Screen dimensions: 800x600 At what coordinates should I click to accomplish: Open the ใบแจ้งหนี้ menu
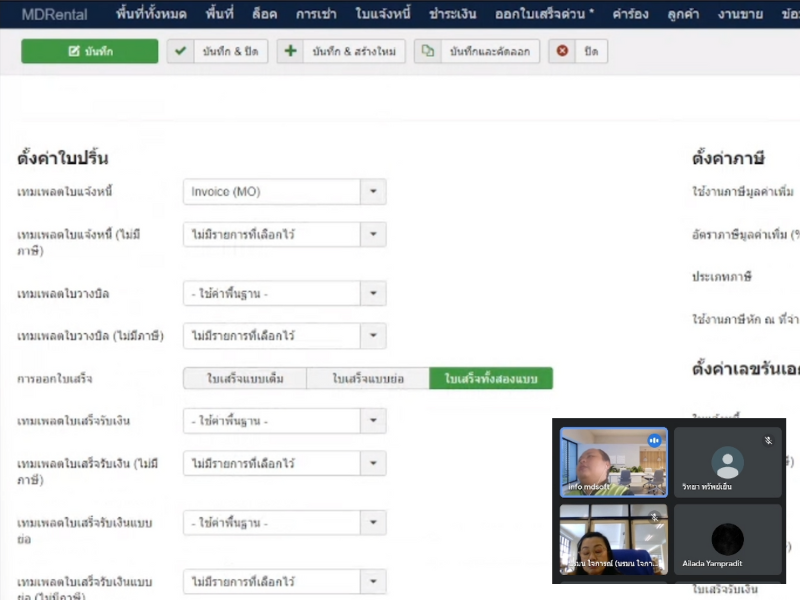[384, 14]
